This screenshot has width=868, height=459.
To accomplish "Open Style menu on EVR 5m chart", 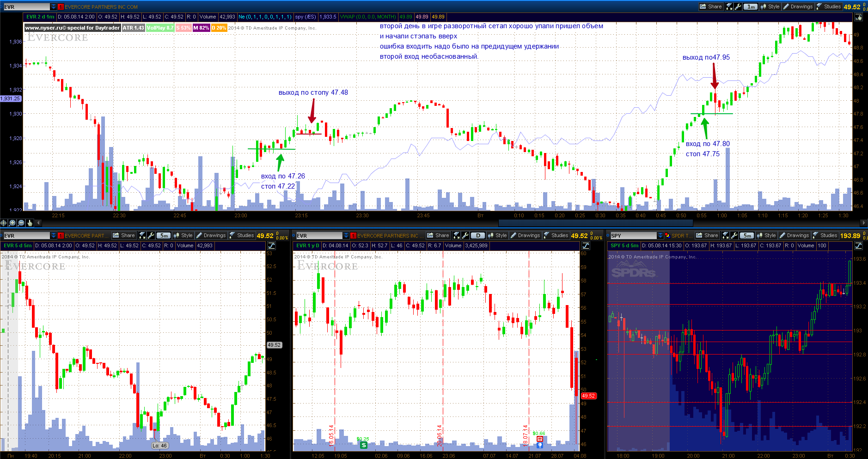I will pyautogui.click(x=183, y=235).
